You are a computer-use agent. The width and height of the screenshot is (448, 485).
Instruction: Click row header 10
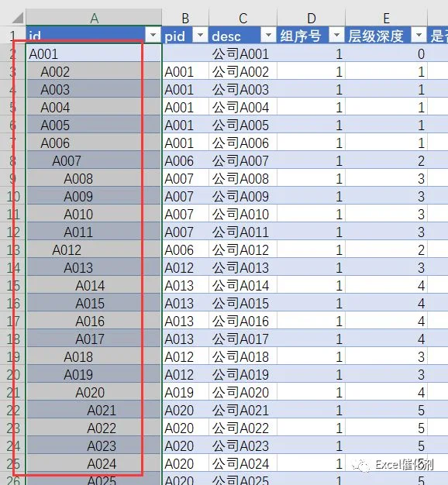pos(13,197)
